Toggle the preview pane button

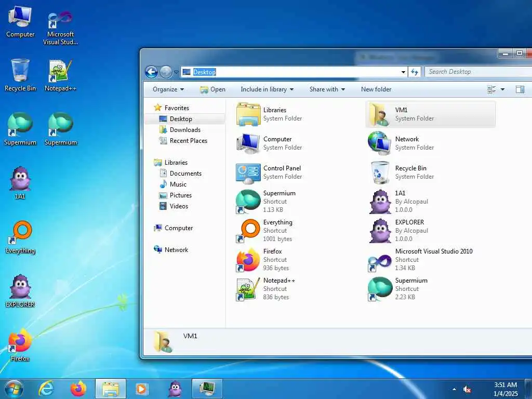(520, 89)
